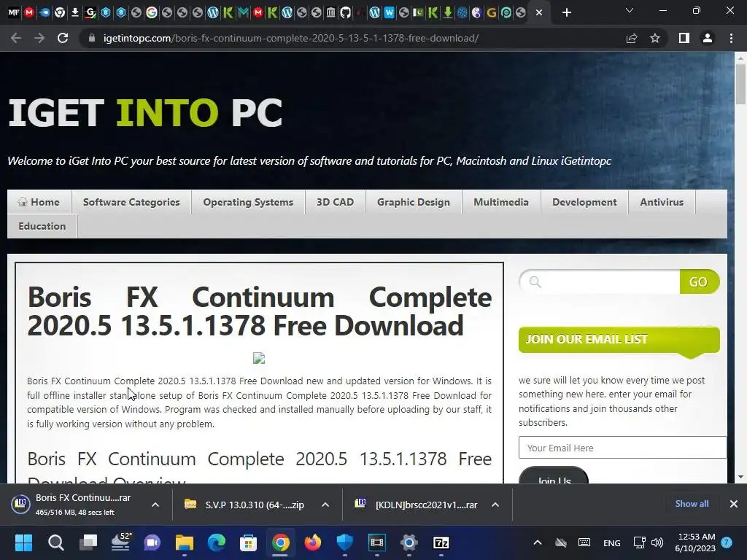Go forward to the next page
This screenshot has width=747, height=560.
pyautogui.click(x=39, y=38)
